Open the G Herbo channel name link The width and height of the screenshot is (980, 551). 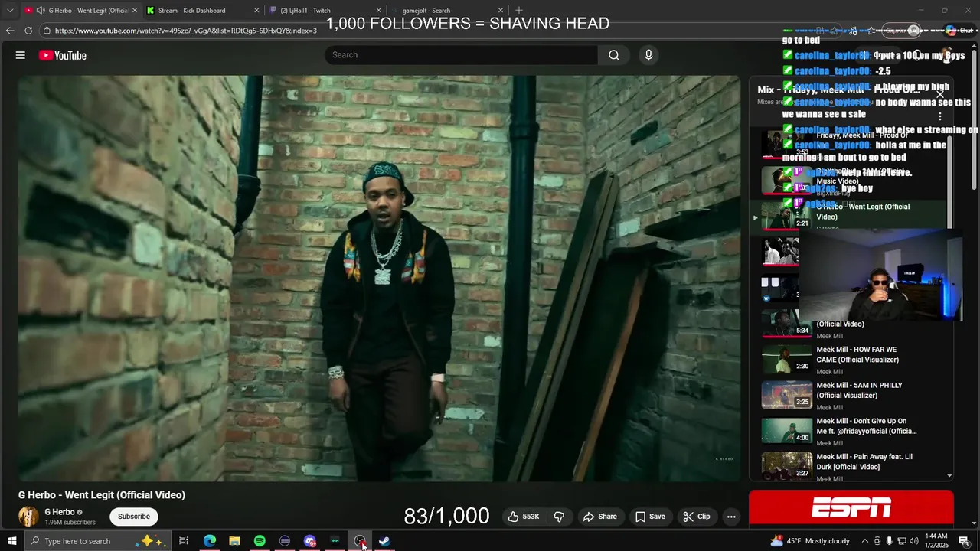click(x=60, y=512)
